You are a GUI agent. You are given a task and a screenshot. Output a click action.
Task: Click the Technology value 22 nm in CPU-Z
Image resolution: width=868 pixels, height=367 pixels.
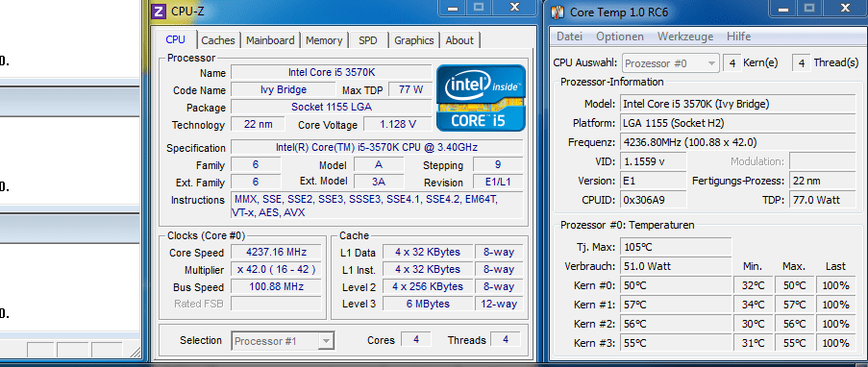tap(258, 124)
